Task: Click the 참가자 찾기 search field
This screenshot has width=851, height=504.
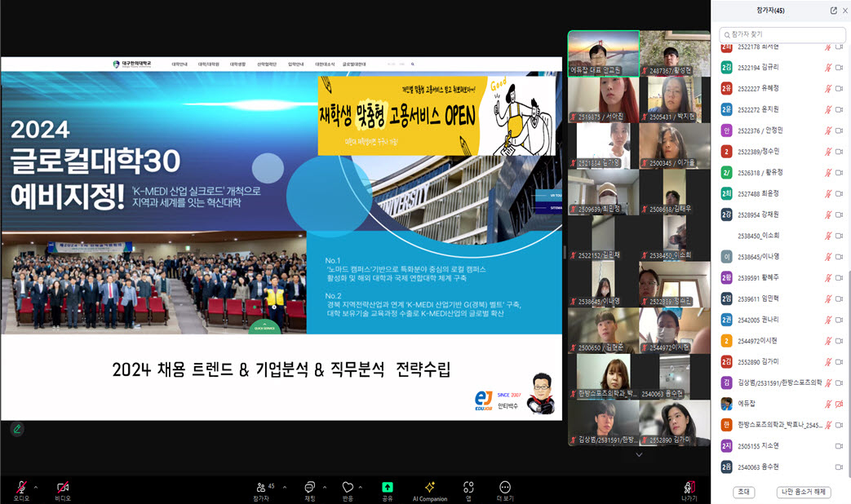Action: 782,34
